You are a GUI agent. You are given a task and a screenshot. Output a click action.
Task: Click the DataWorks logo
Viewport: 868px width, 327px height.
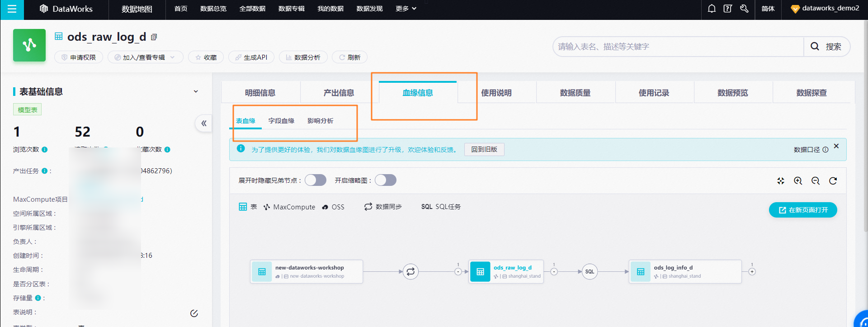pos(66,9)
